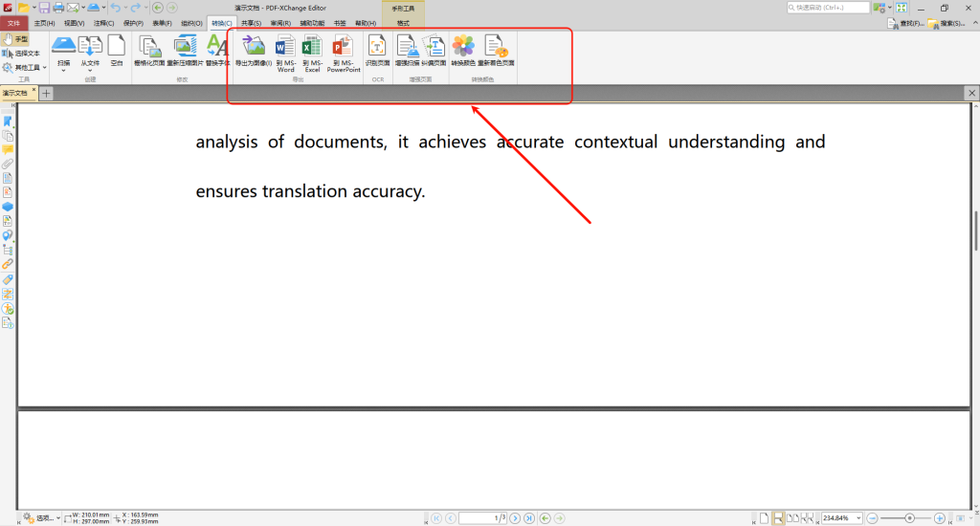The image size is (980, 526).
Task: Switch to the 注释(C) ribbon tab
Action: coord(104,22)
